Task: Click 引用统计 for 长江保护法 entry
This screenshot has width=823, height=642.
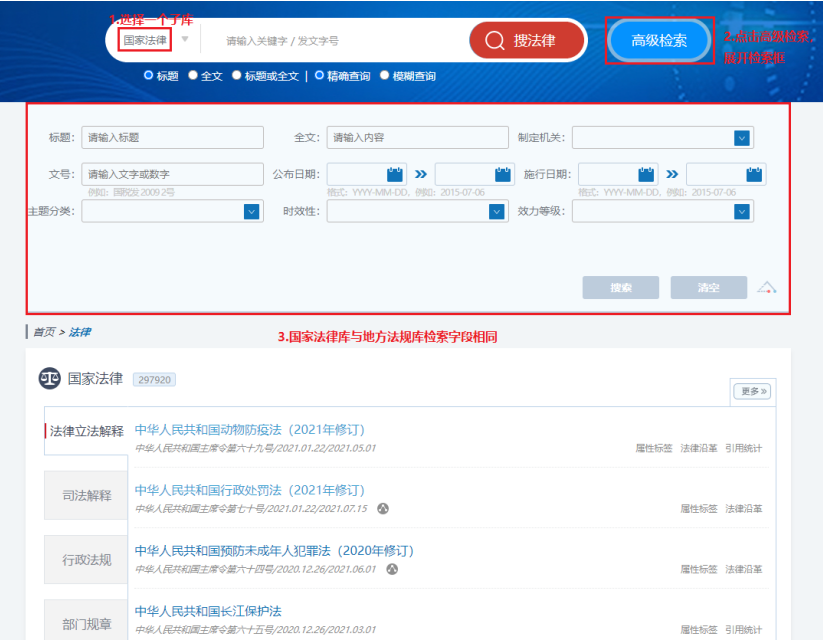Action: pyautogui.click(x=744, y=629)
